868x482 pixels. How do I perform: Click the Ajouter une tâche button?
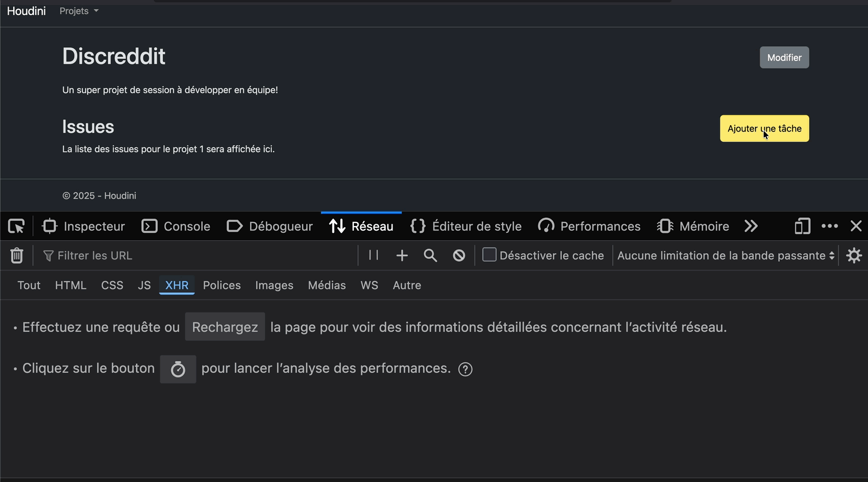click(764, 129)
